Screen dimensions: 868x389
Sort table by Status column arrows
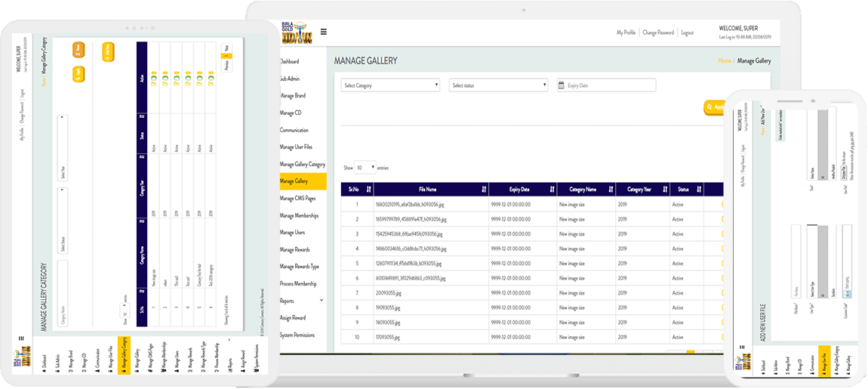tap(697, 190)
